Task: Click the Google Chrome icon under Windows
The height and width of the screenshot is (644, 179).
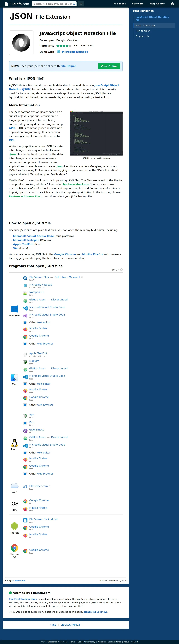Action: tap(25, 337)
